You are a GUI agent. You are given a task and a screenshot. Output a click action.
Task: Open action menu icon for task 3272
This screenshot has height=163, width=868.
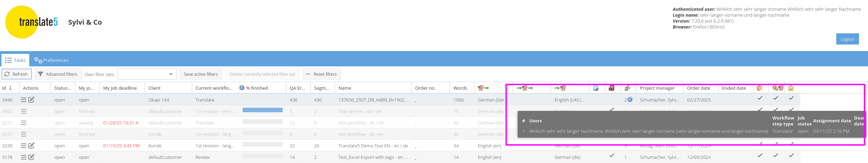(23, 123)
